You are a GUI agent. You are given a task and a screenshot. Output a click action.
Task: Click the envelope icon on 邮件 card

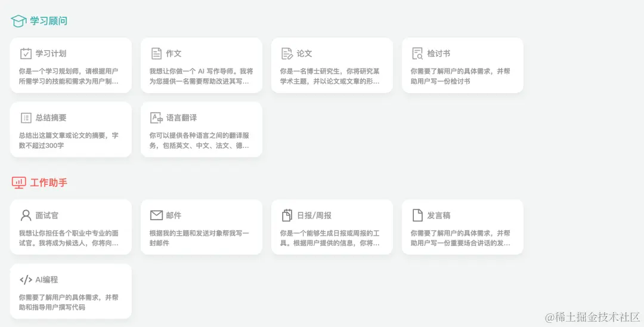[156, 215]
